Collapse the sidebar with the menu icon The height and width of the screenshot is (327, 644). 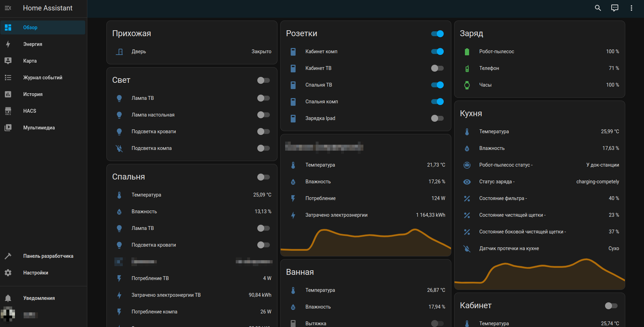(x=8, y=8)
